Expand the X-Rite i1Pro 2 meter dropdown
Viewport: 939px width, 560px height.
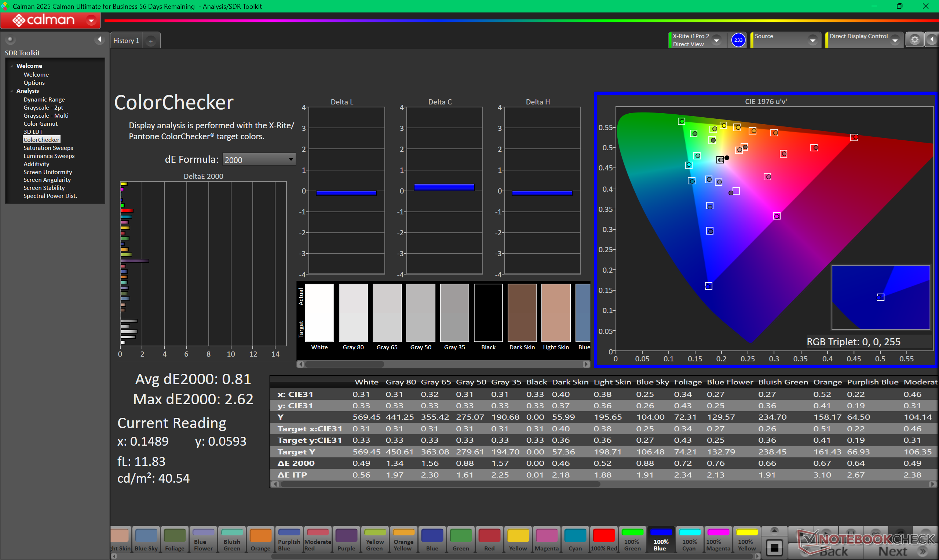coord(716,40)
